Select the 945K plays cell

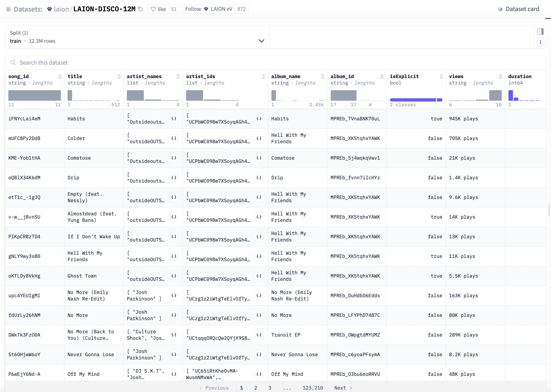click(475, 119)
